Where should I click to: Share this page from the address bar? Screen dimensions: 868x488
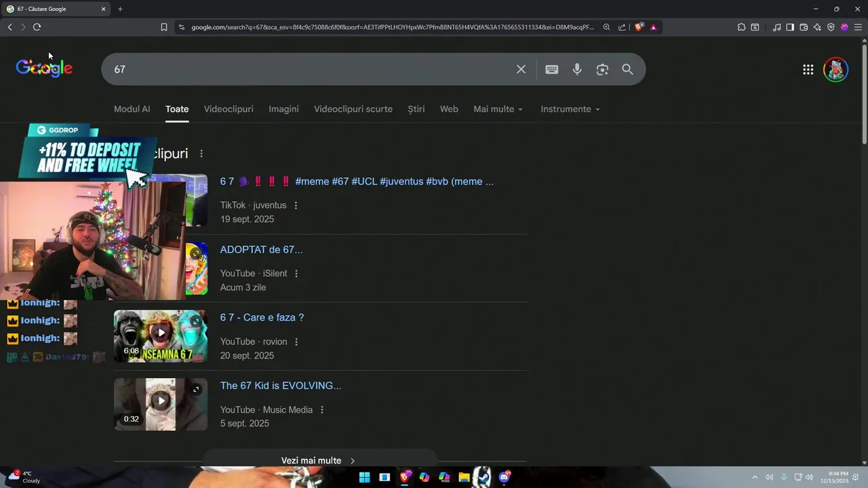(622, 27)
